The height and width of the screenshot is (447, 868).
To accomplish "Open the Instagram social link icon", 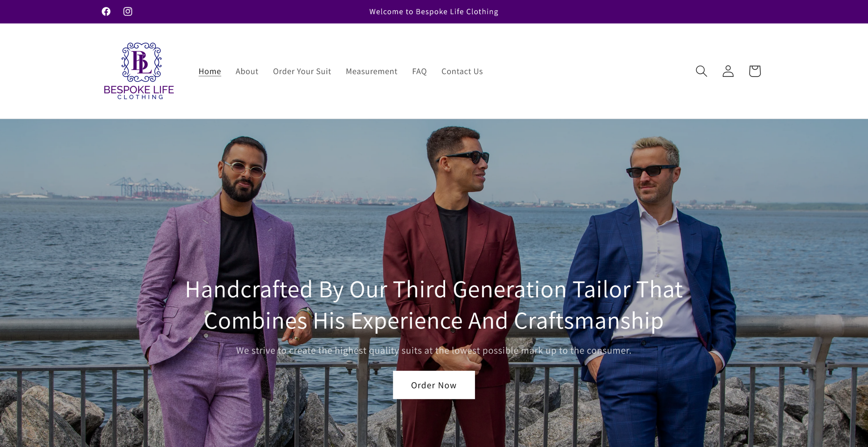I will [x=127, y=12].
